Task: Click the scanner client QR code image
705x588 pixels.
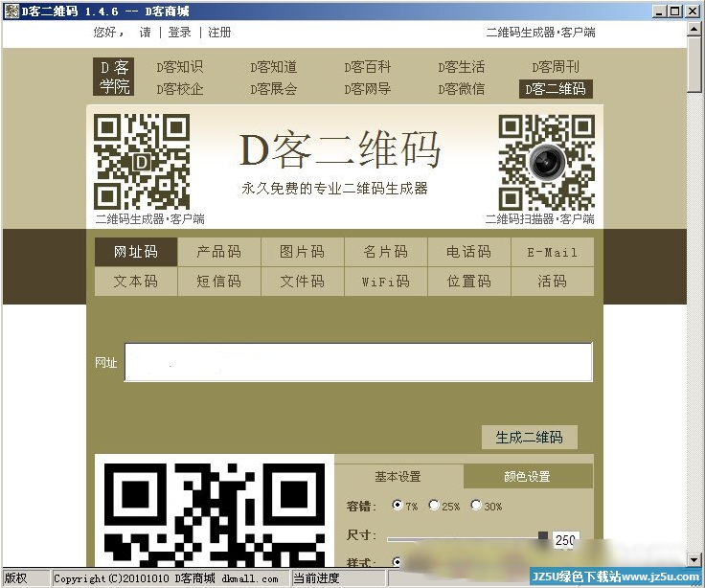Action: (547, 162)
